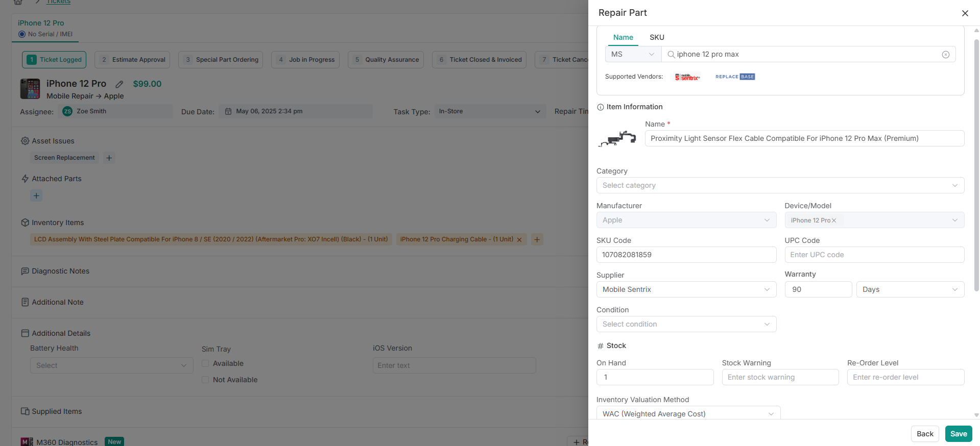The width and height of the screenshot is (980, 446).
Task: Click the M360 Diagnostics logo icon
Action: pos(27,442)
